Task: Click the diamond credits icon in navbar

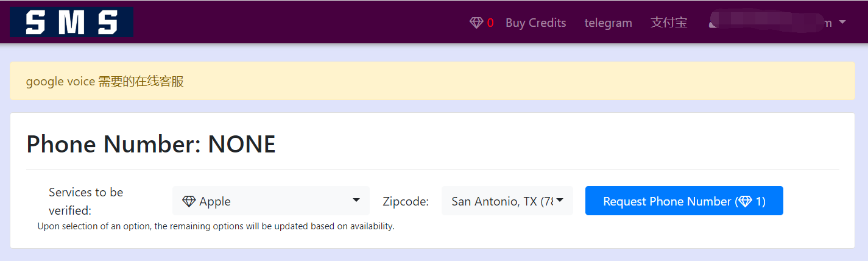Action: click(476, 23)
